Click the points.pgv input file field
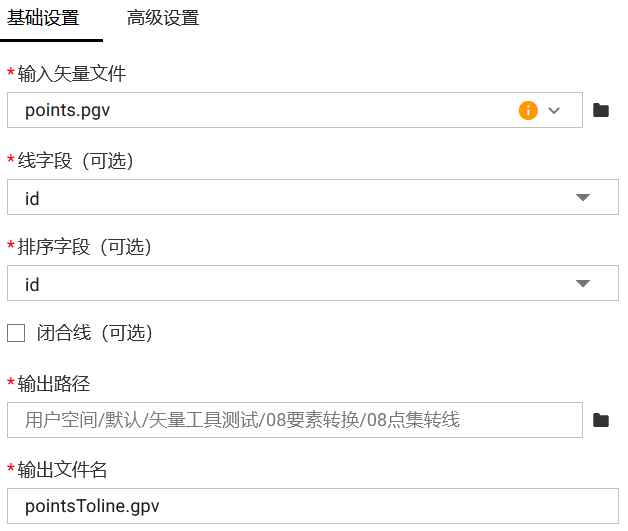628x531 pixels. (x=260, y=110)
